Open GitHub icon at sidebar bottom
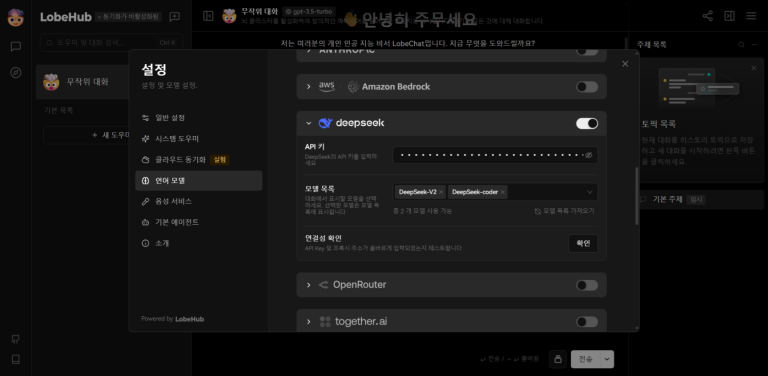Image resolution: width=768 pixels, height=376 pixels. coord(16,339)
